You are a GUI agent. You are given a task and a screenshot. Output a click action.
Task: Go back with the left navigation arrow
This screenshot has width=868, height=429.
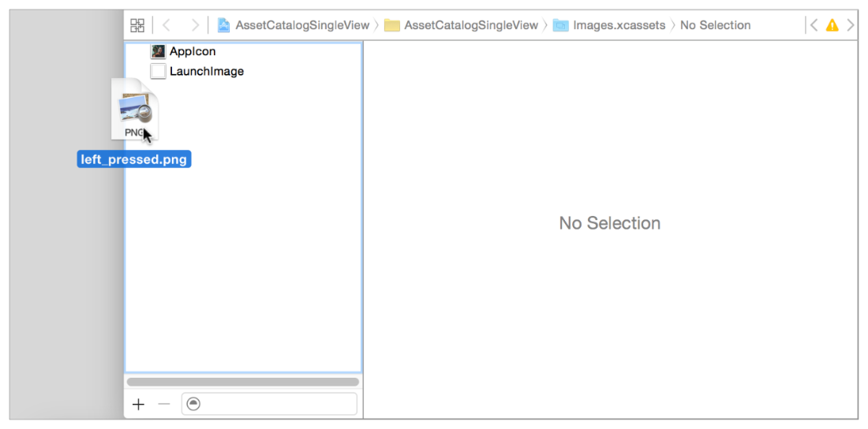pos(166,25)
